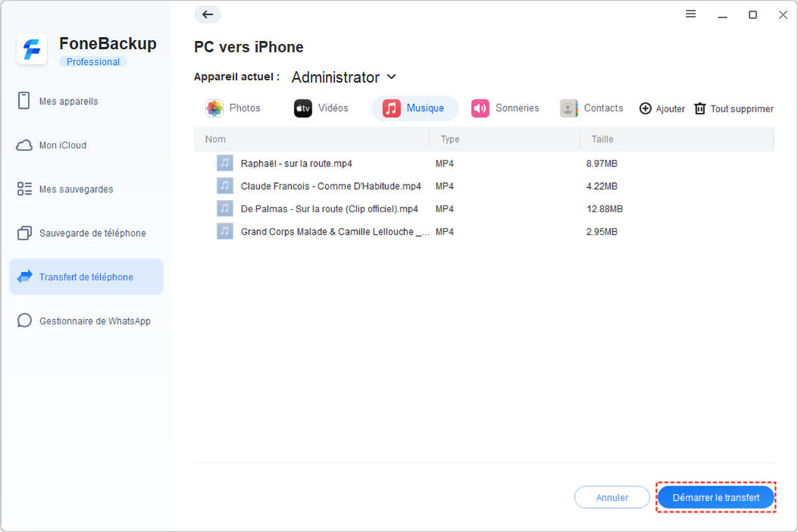The image size is (798, 532).
Task: Click the 4.22MB size value
Action: click(602, 186)
